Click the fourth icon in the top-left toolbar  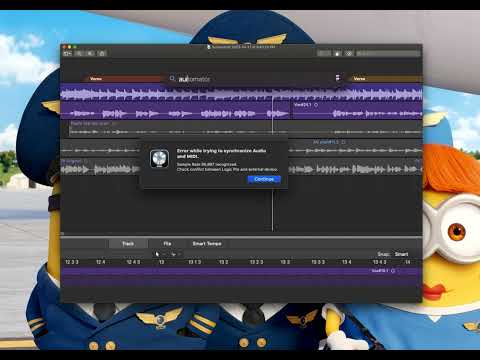click(102, 53)
